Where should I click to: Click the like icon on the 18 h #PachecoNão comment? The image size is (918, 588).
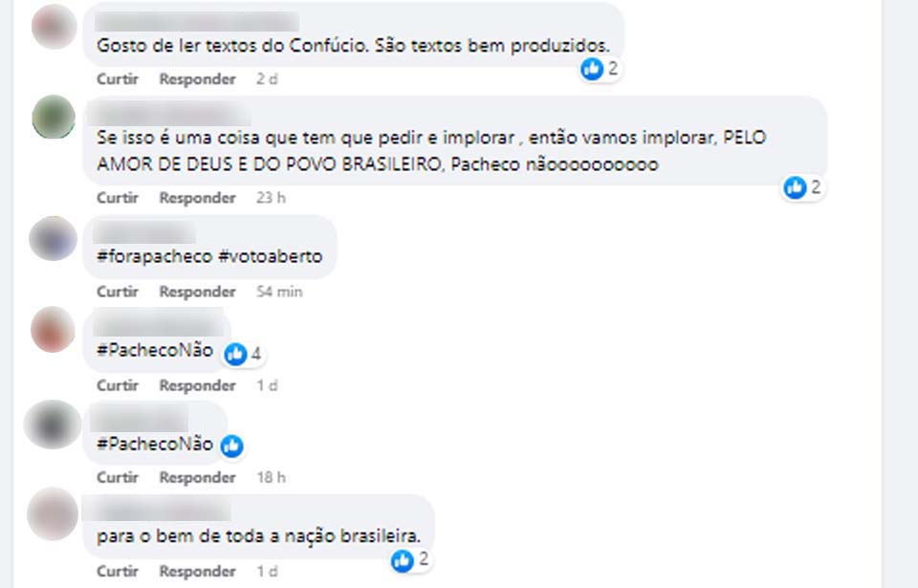point(231,446)
